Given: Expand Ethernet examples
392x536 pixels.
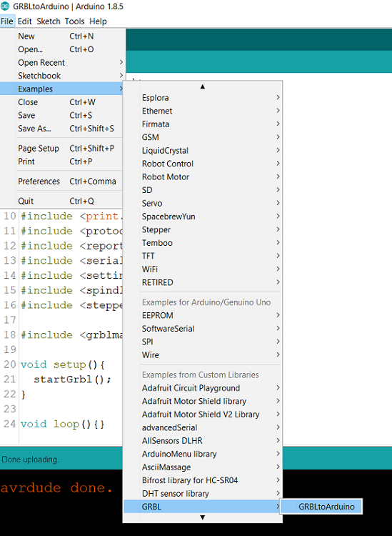Looking at the screenshot, I should click(203, 111).
